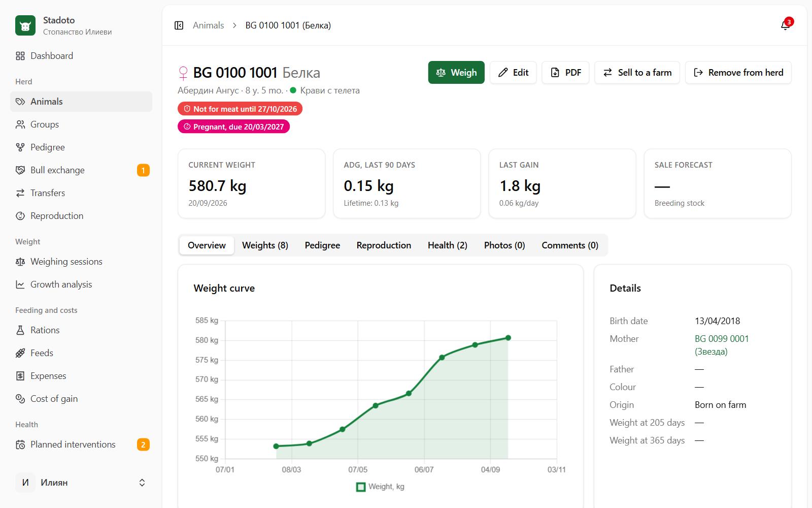Open Transfers page

coord(81,193)
